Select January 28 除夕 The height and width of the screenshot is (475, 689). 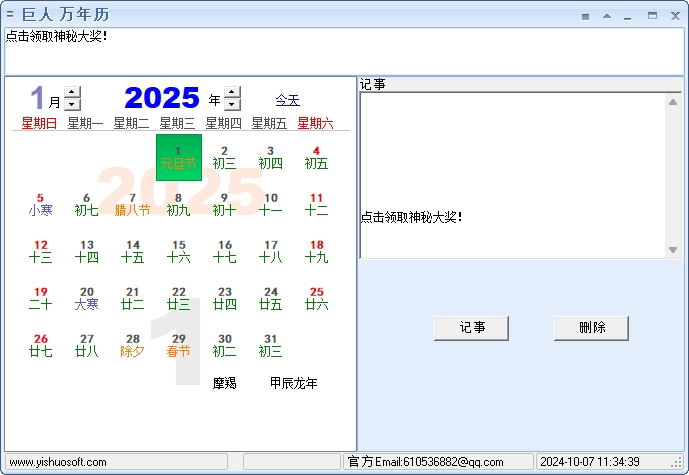tap(133, 345)
